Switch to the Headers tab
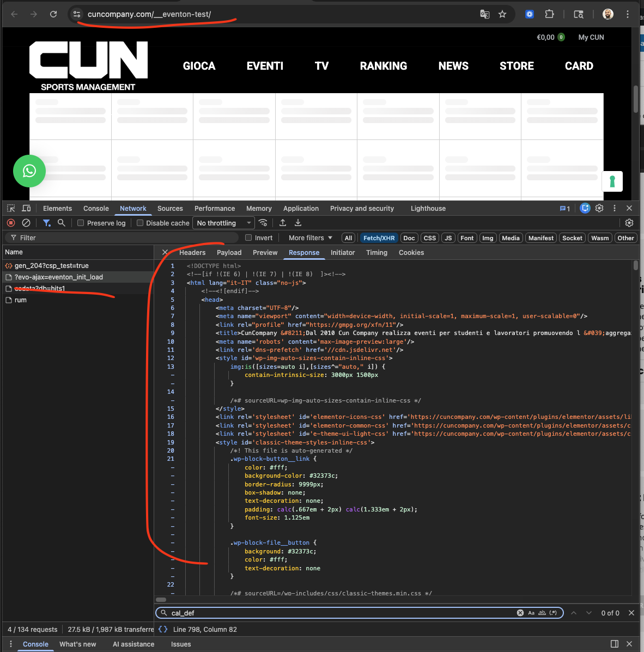Screen dimensions: 644x652 [192, 253]
